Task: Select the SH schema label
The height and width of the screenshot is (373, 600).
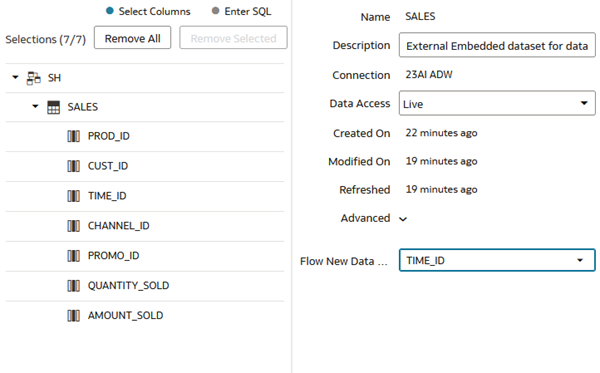Action: pos(54,78)
